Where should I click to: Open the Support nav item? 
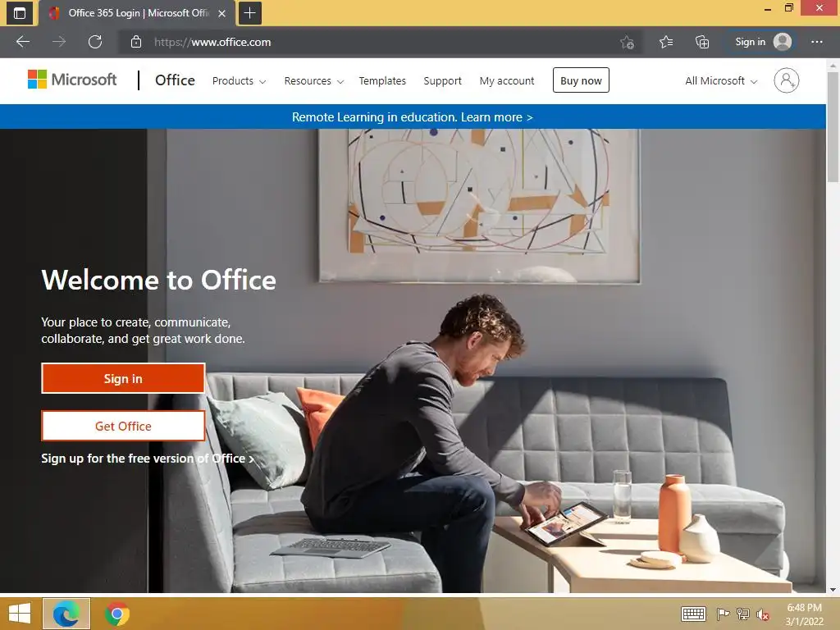[x=442, y=81]
